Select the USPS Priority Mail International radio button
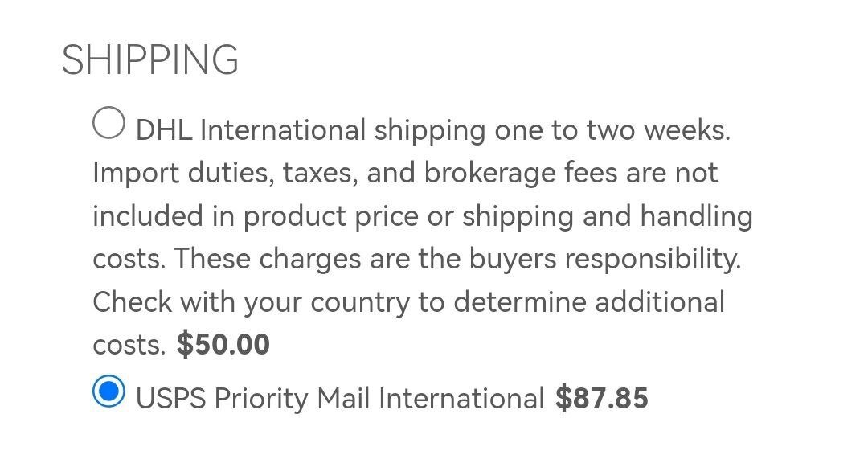This screenshot has height=455, width=868. point(108,391)
